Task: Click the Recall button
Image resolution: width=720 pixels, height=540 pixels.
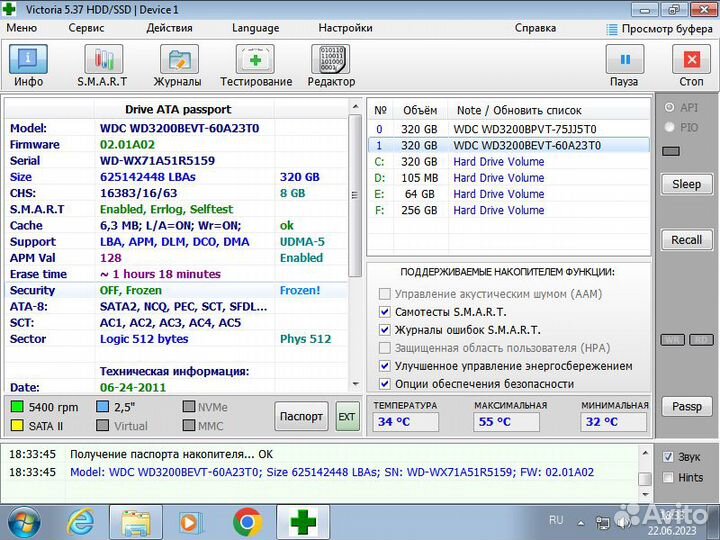Action: [x=687, y=240]
